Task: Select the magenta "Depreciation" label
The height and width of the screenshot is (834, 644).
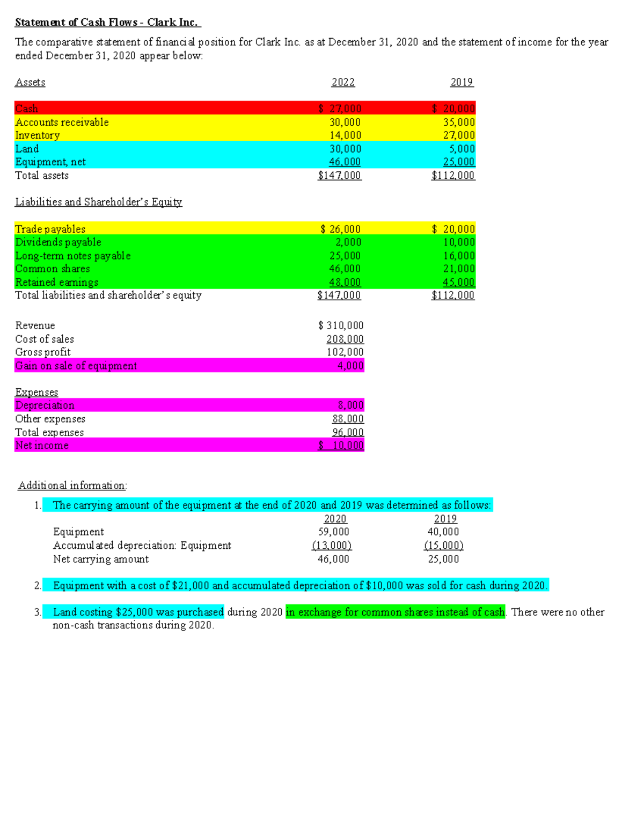Action: click(x=45, y=405)
